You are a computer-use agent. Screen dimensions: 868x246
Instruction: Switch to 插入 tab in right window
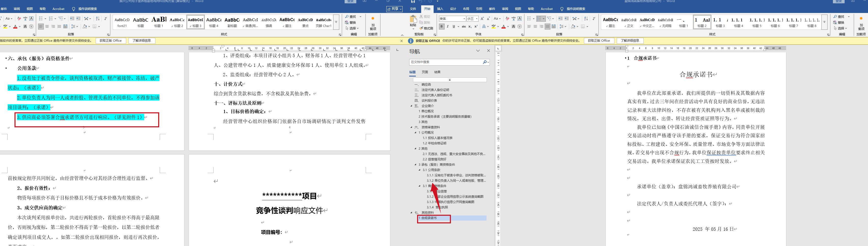point(440,9)
